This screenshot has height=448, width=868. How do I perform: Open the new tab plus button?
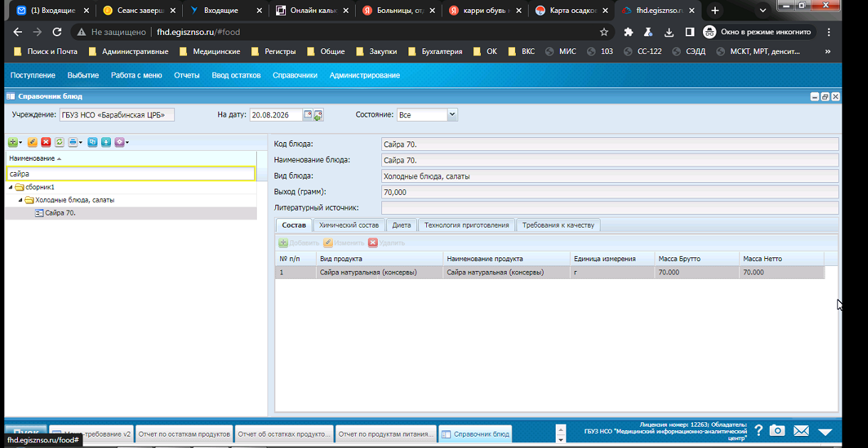tap(715, 11)
